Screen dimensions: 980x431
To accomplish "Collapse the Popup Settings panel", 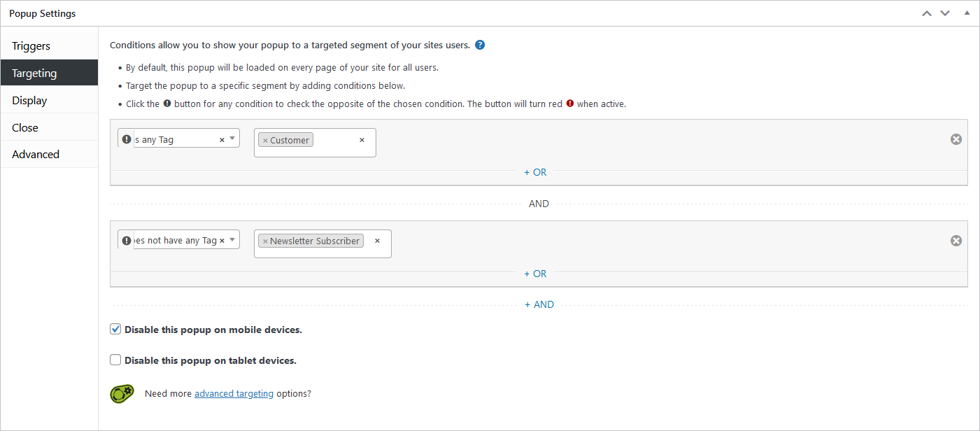I will (967, 13).
